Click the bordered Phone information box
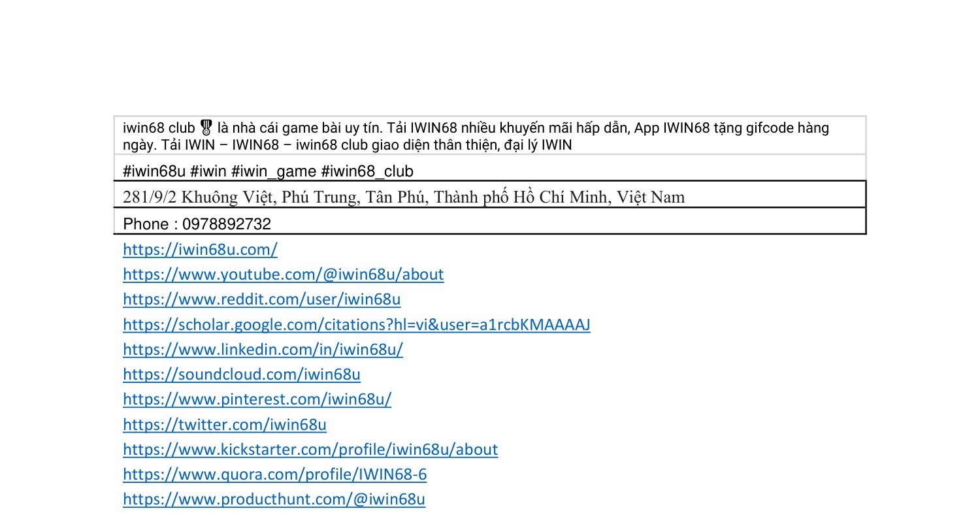The height and width of the screenshot is (513, 980). pyautogui.click(x=489, y=223)
